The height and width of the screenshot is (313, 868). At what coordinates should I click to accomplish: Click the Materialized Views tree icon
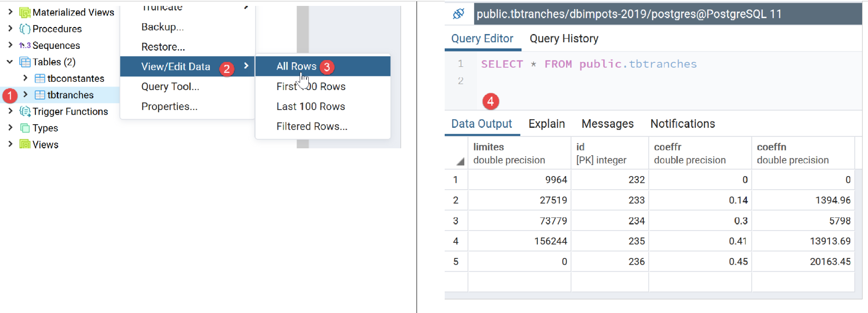(25, 13)
